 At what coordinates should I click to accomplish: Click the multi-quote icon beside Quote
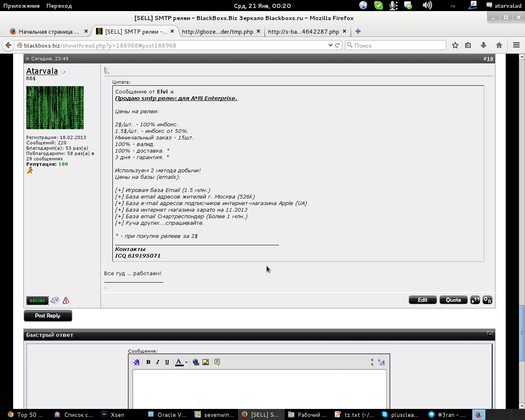[x=475, y=300]
